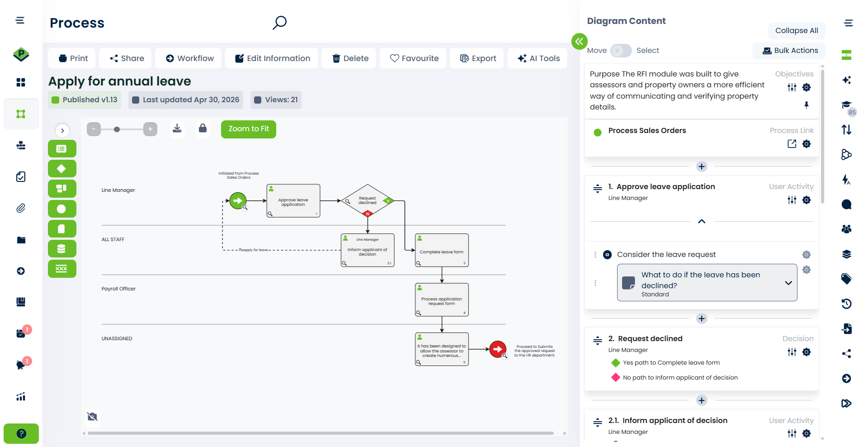Expand the shape palette chevron
This screenshot has height=447, width=868.
tap(62, 131)
